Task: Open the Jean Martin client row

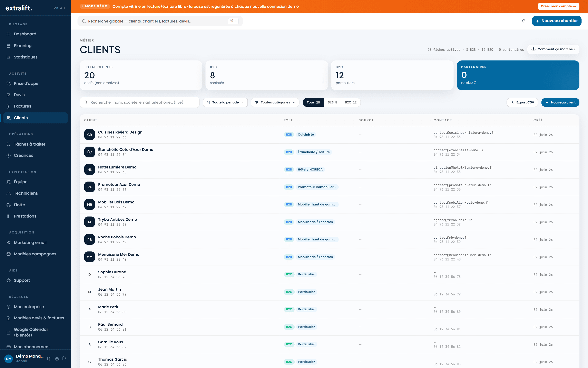Action: tap(329, 292)
